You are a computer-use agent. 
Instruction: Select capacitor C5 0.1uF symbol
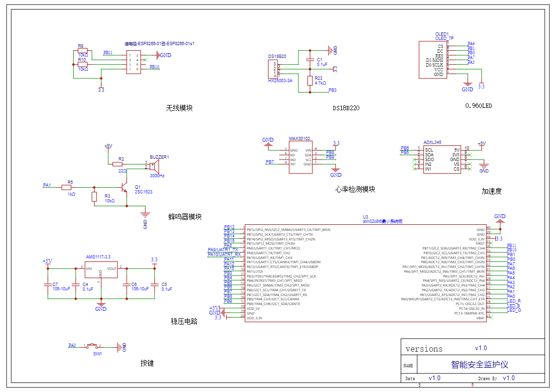click(x=154, y=284)
